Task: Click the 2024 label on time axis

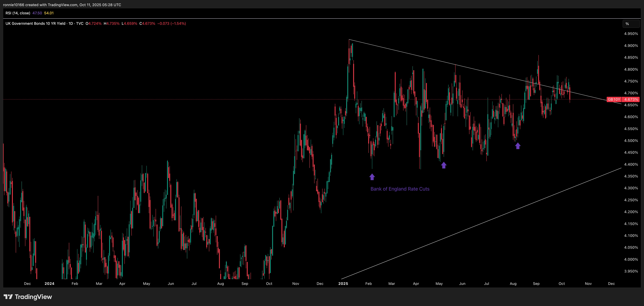Action: [49, 283]
